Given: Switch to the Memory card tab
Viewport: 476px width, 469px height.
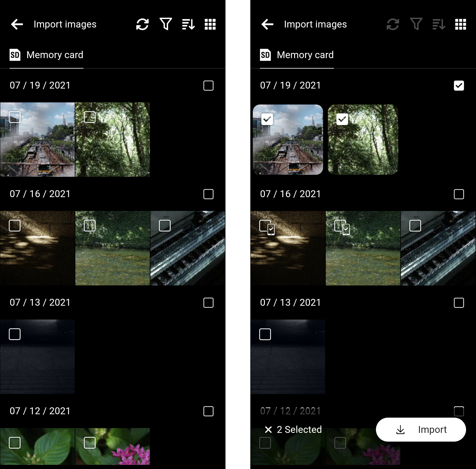Looking at the screenshot, I should pyautogui.click(x=55, y=55).
